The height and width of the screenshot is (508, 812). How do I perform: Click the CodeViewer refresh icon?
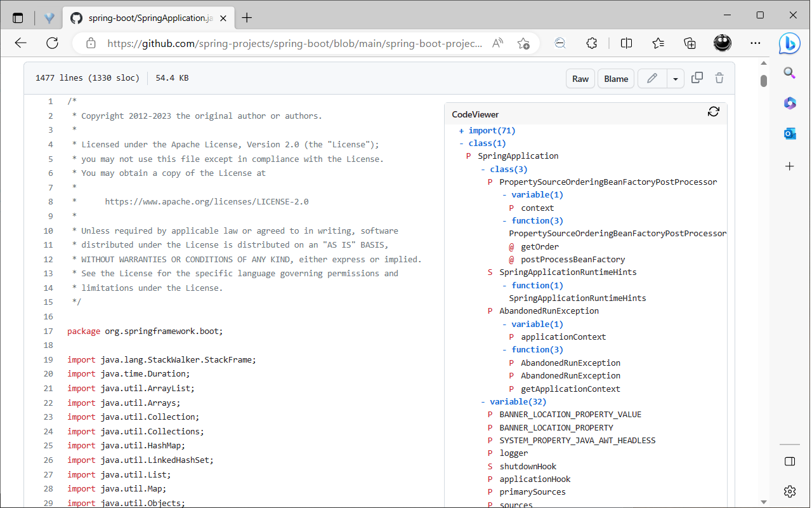(714, 112)
